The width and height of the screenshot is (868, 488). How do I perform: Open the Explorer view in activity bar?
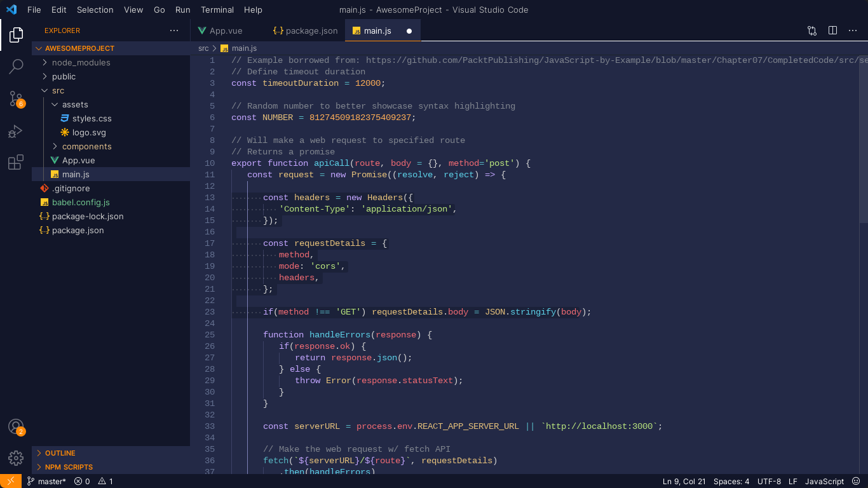click(x=16, y=35)
